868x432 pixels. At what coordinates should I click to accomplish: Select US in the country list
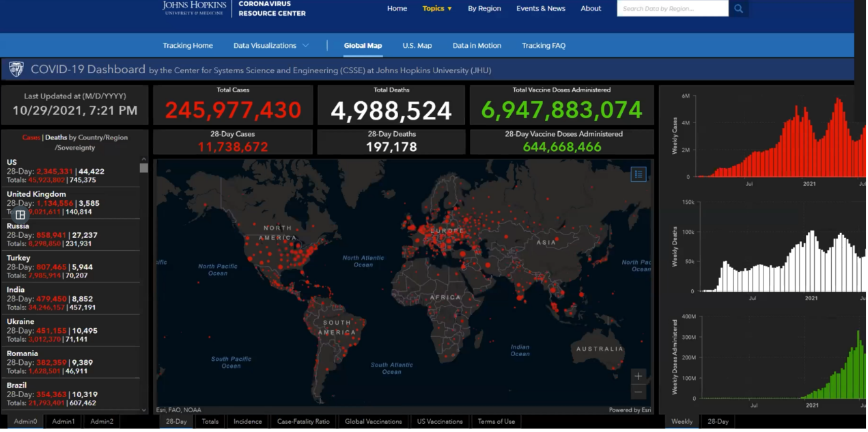(70, 171)
